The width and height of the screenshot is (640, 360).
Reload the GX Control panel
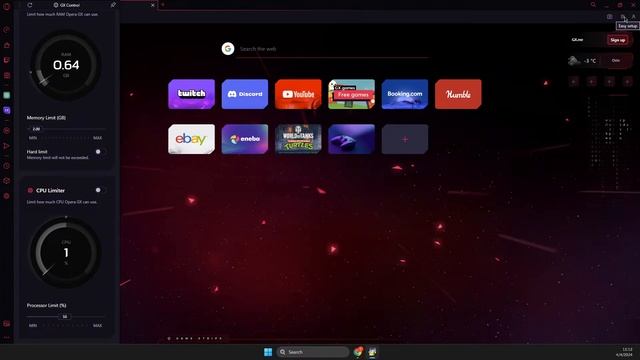30,5
